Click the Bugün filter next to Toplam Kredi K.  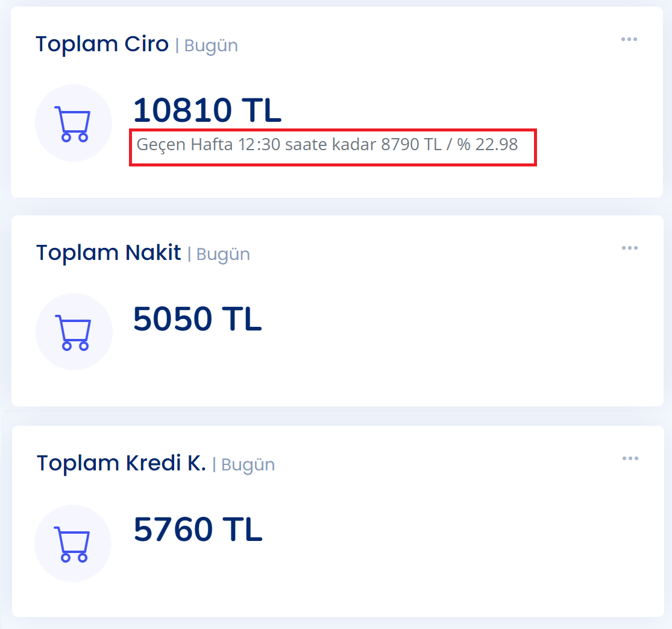coord(248,465)
